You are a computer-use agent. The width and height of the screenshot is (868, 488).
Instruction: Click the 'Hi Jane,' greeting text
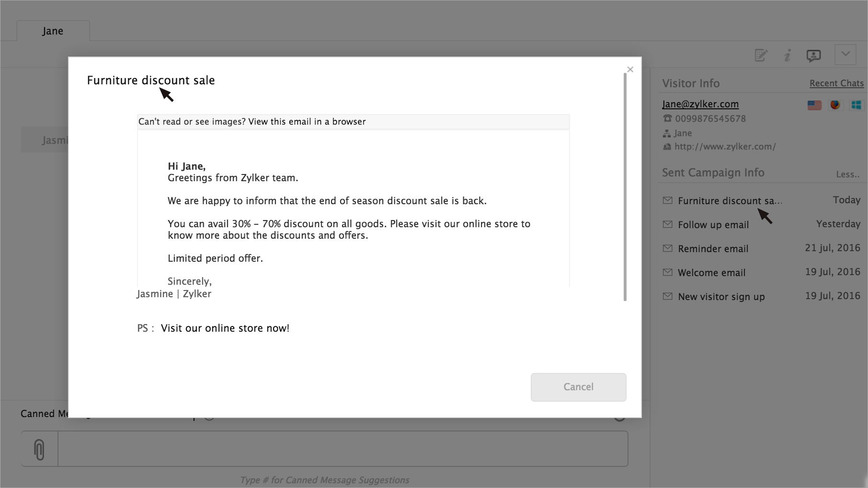click(x=186, y=166)
